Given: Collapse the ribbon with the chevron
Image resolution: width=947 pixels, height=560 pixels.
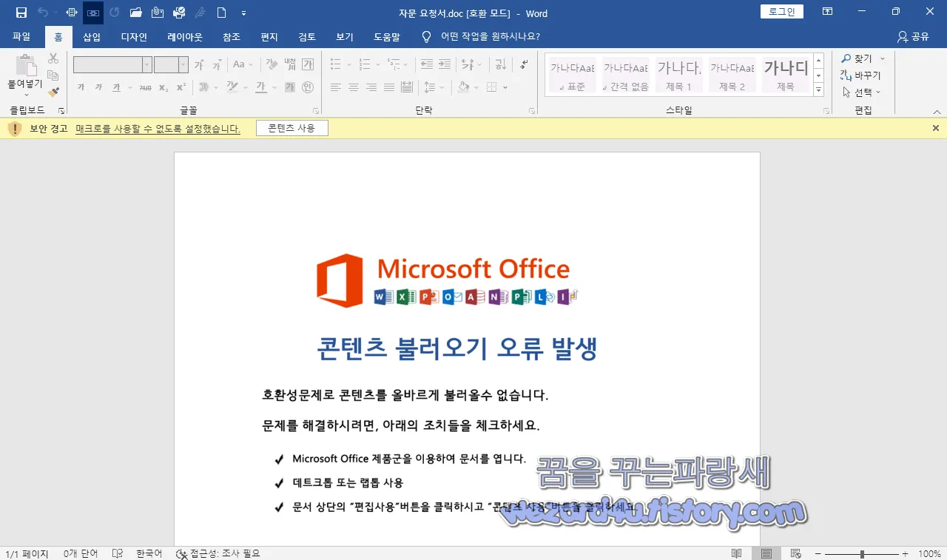Looking at the screenshot, I should [936, 111].
